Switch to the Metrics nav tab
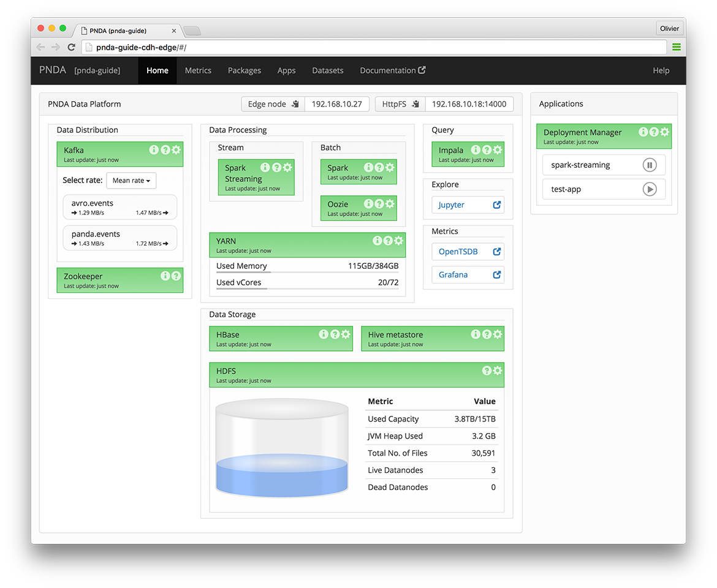This screenshot has height=588, width=717. pyautogui.click(x=198, y=70)
